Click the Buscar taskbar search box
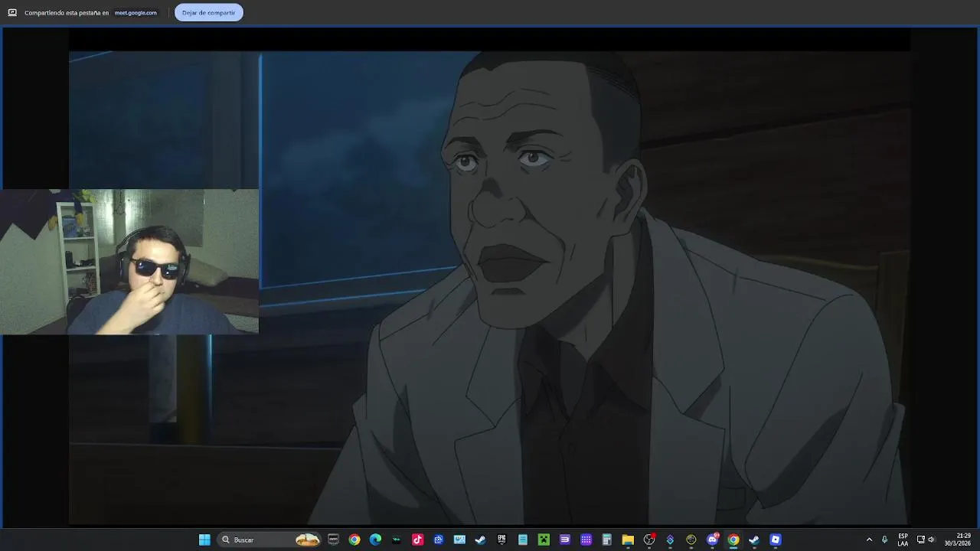Viewport: 980px width, 551px height. (x=269, y=540)
